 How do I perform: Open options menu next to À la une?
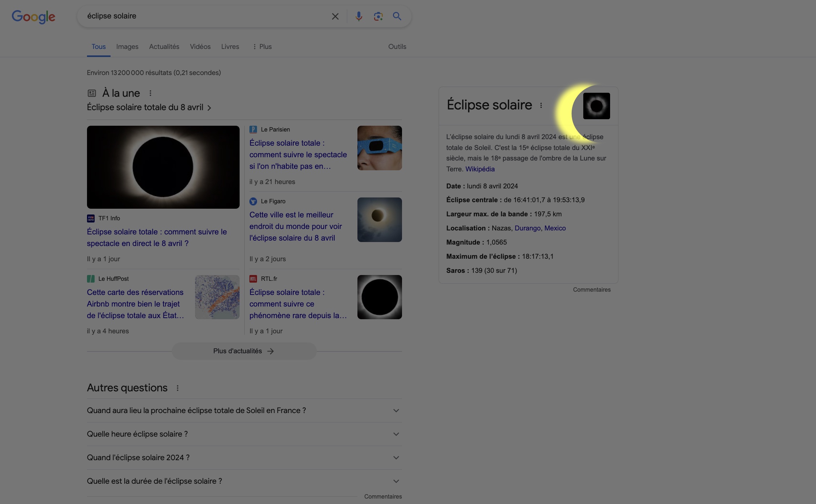pos(150,93)
